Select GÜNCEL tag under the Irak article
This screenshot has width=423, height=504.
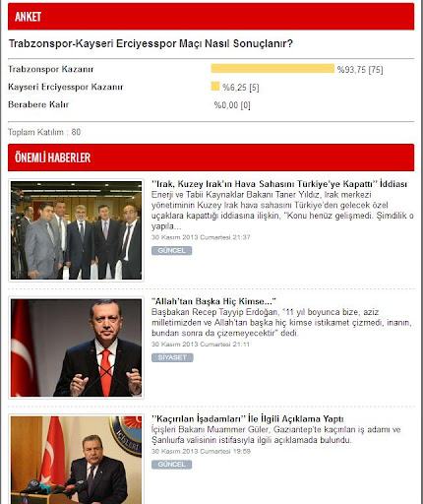171,251
